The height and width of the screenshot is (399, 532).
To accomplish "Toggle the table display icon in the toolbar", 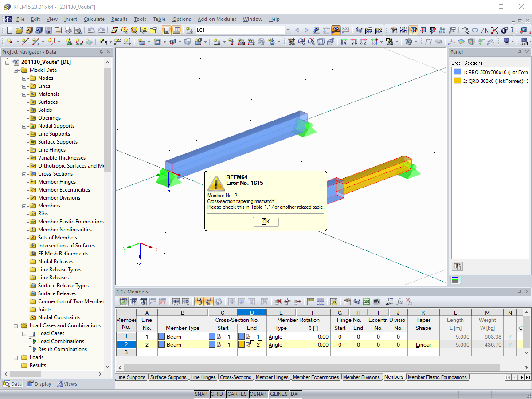I will (x=176, y=30).
